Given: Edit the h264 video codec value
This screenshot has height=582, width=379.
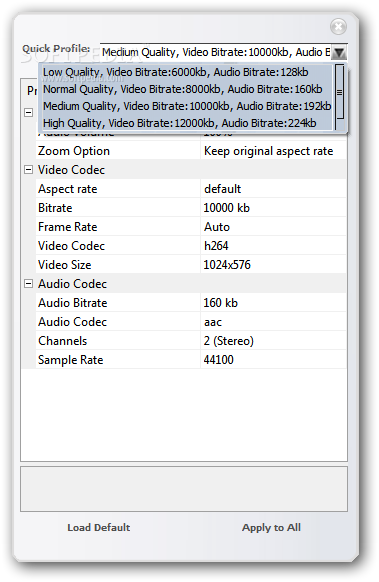Looking at the screenshot, I should 273,246.
